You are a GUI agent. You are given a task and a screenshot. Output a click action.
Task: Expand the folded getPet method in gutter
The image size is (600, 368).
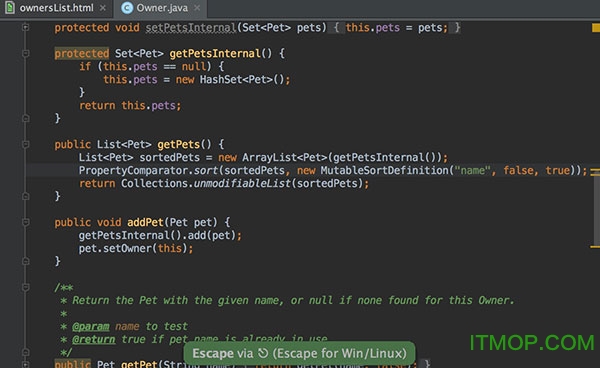(25, 364)
